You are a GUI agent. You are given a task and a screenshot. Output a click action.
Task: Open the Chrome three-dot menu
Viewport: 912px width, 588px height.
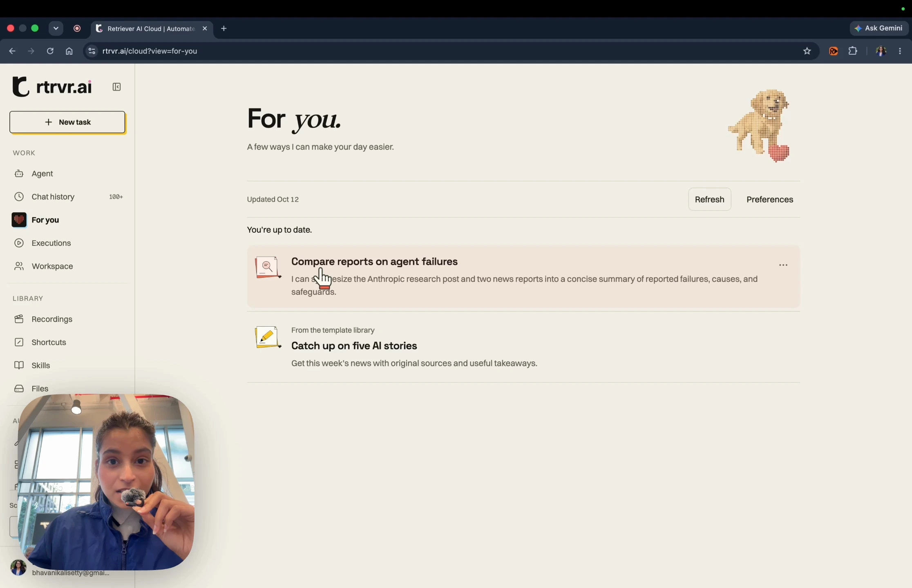(x=900, y=51)
